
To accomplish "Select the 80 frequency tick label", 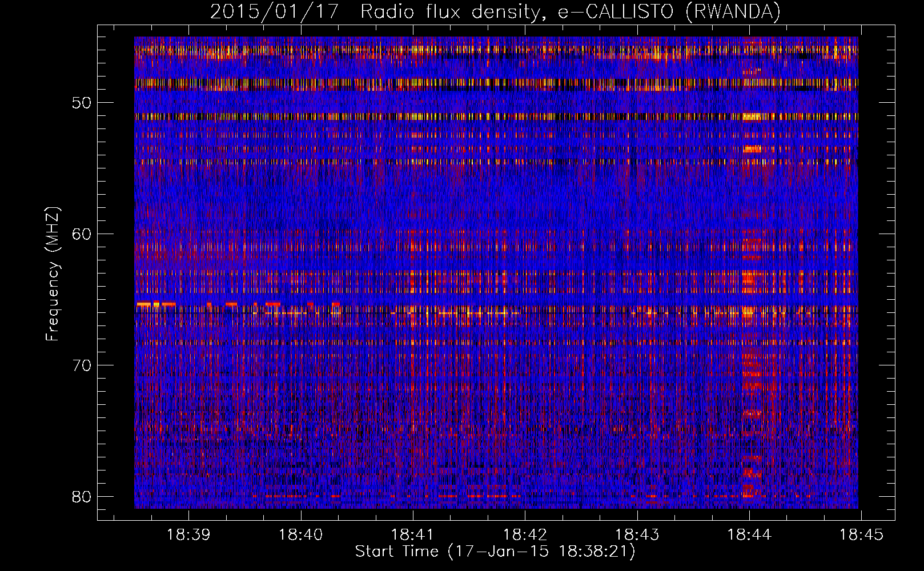I will tap(82, 496).
